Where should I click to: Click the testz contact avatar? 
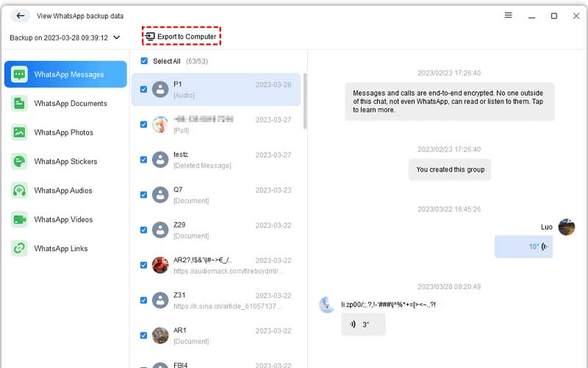click(x=160, y=160)
